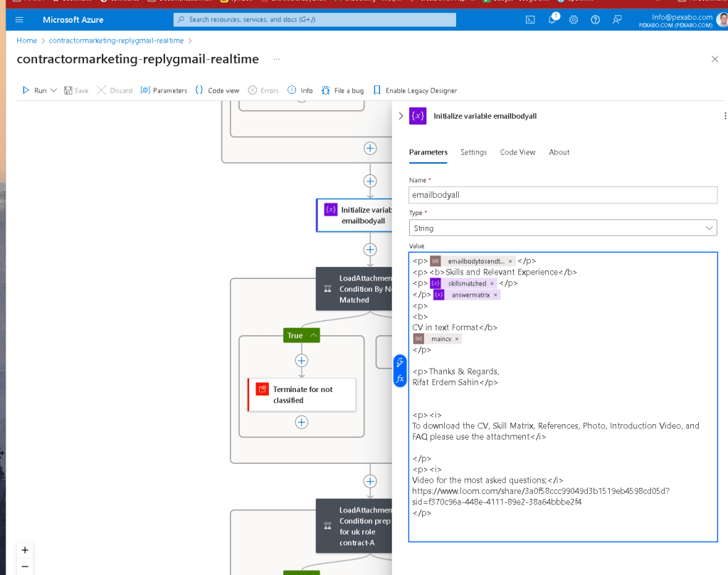Screen dimensions: 728x575
Task: Open the Errors panel
Action: (x=263, y=90)
